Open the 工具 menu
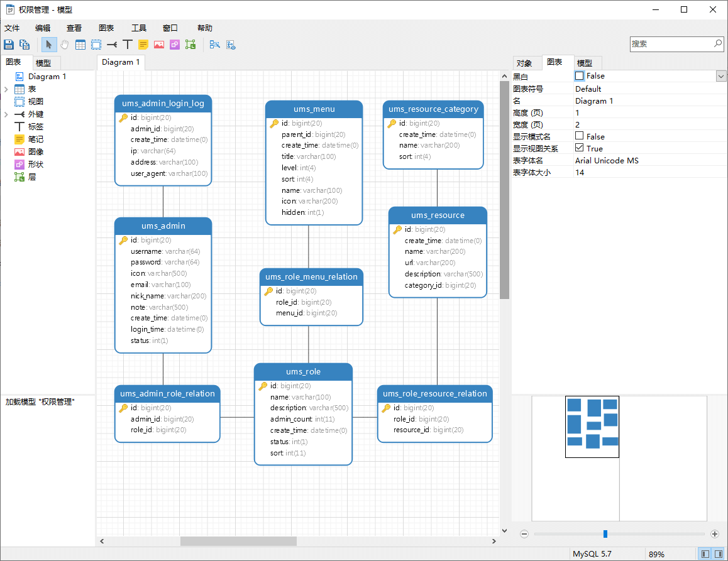728x561 pixels. click(139, 28)
